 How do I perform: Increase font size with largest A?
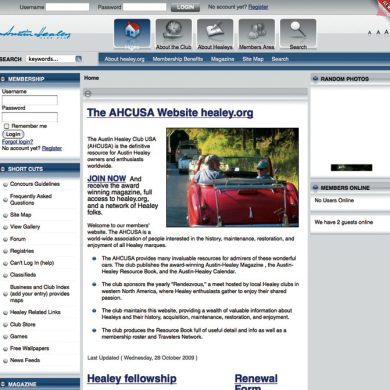pyautogui.click(x=386, y=32)
